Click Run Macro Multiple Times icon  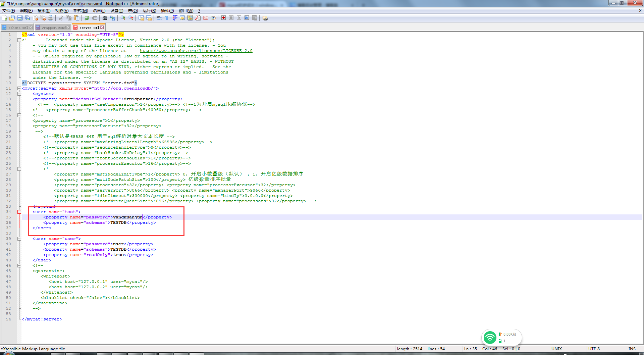(247, 18)
